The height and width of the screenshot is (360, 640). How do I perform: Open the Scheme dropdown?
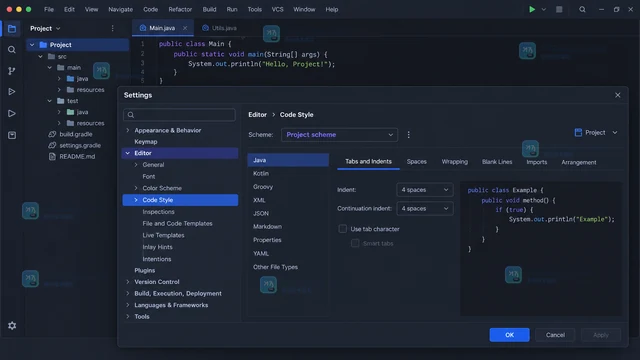[339, 135]
